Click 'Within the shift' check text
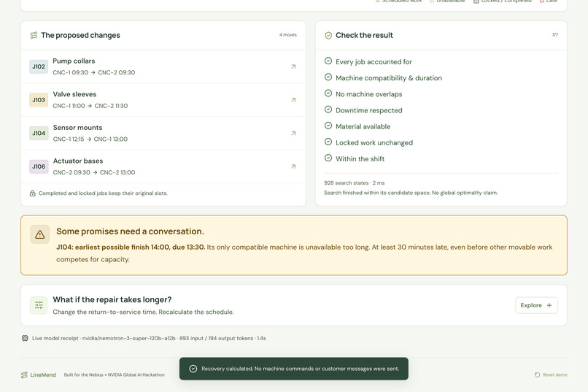The width and height of the screenshot is (588, 392). coord(360,158)
